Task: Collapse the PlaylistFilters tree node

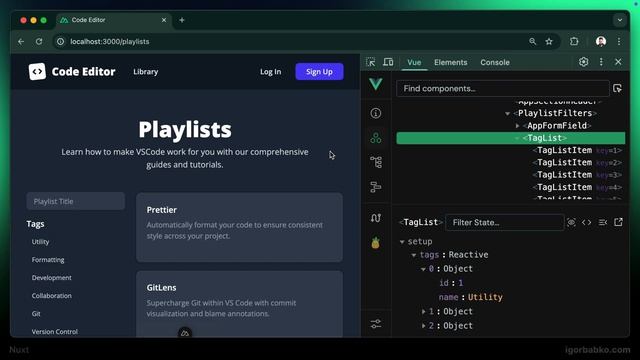Action: 507,113
